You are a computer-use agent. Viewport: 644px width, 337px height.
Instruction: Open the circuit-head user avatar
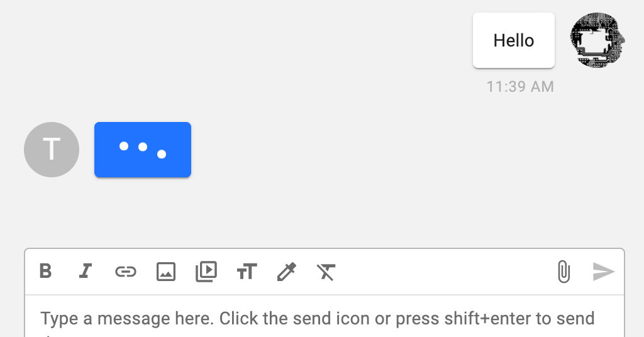597,40
